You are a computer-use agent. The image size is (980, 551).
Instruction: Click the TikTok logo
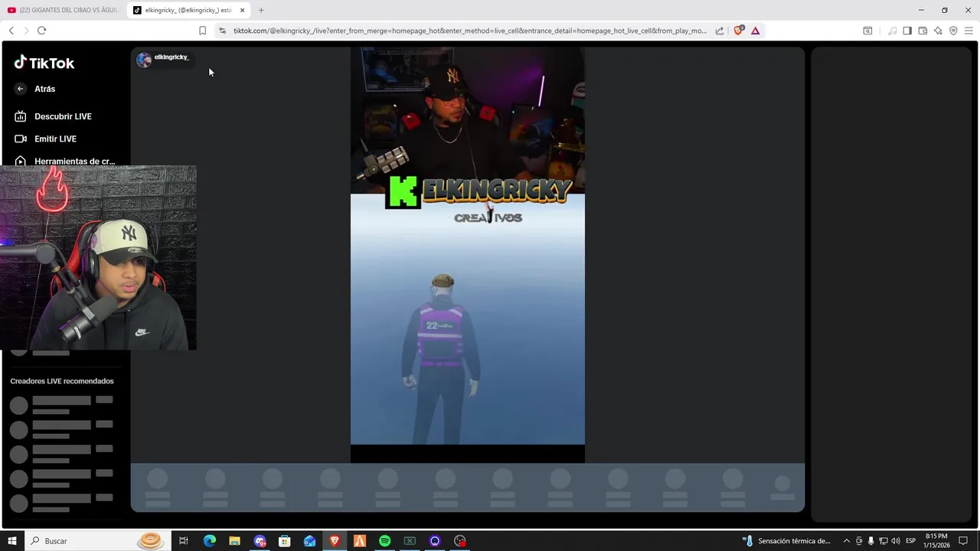[x=44, y=63]
